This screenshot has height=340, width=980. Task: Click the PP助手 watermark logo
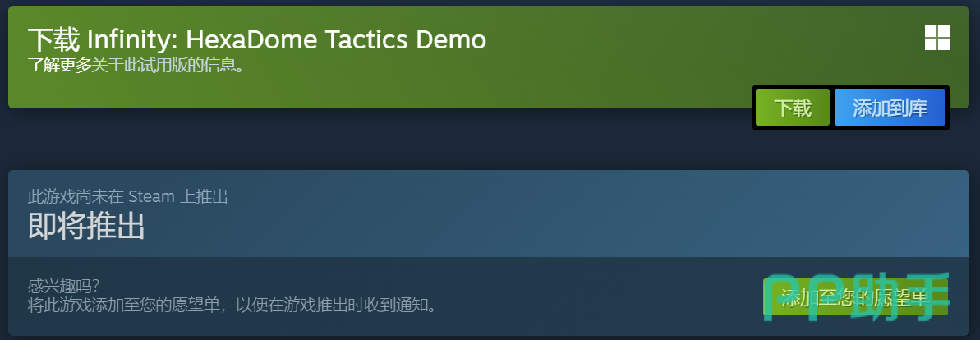[x=858, y=297]
